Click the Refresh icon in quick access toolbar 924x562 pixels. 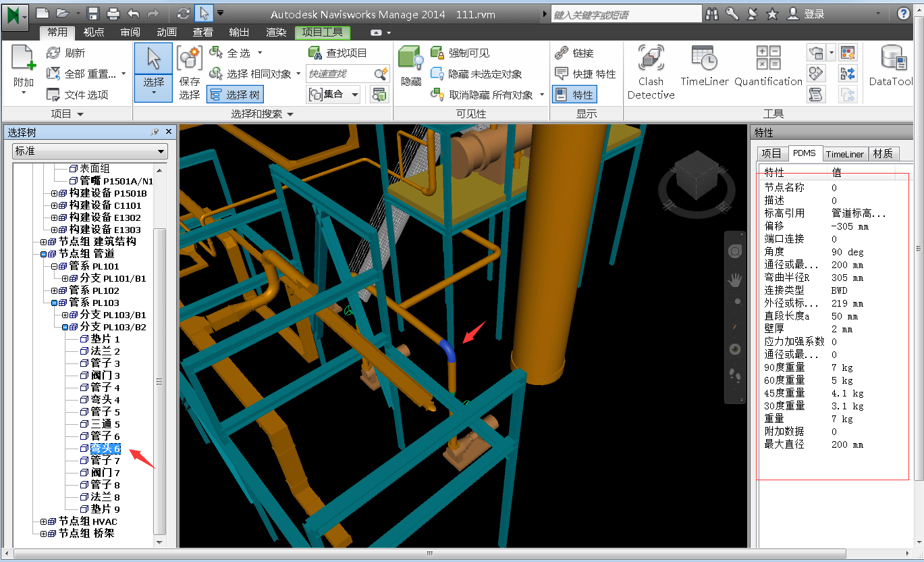183,14
